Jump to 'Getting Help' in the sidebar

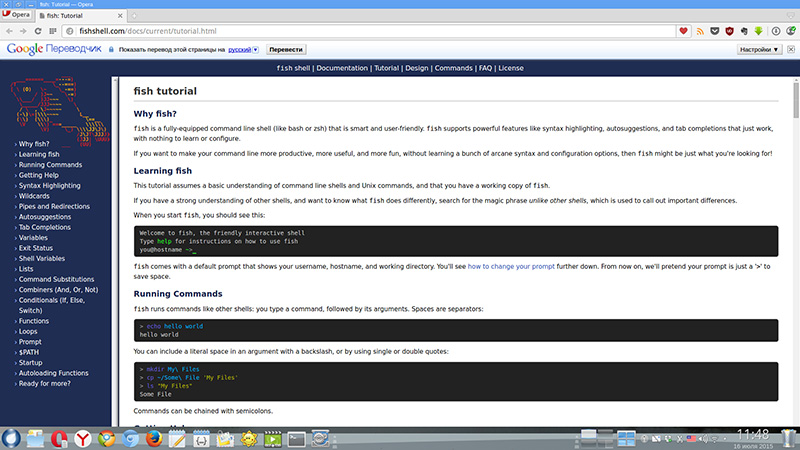[x=38, y=175]
